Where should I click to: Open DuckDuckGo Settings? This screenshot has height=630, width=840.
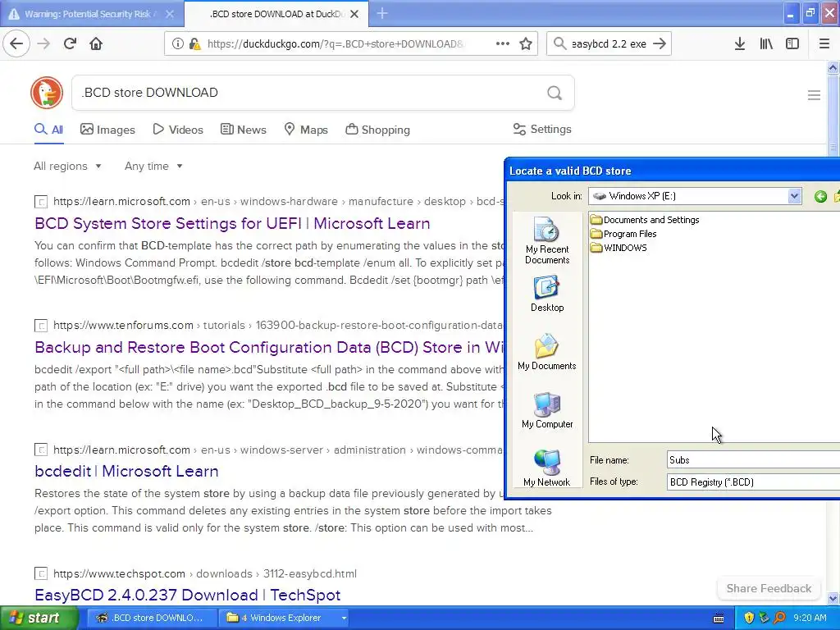(x=542, y=129)
